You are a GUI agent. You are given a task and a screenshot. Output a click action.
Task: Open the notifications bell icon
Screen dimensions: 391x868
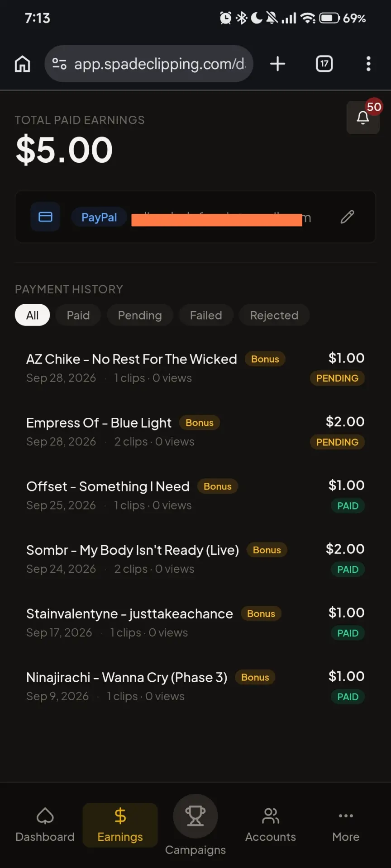click(363, 118)
